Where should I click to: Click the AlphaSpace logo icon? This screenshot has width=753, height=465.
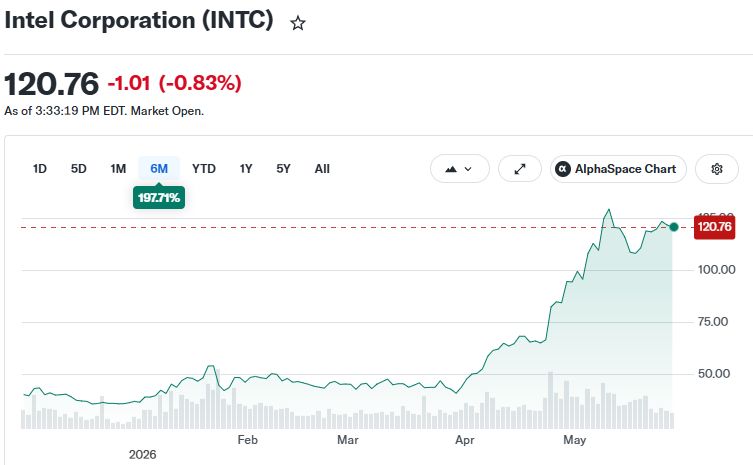click(x=562, y=169)
